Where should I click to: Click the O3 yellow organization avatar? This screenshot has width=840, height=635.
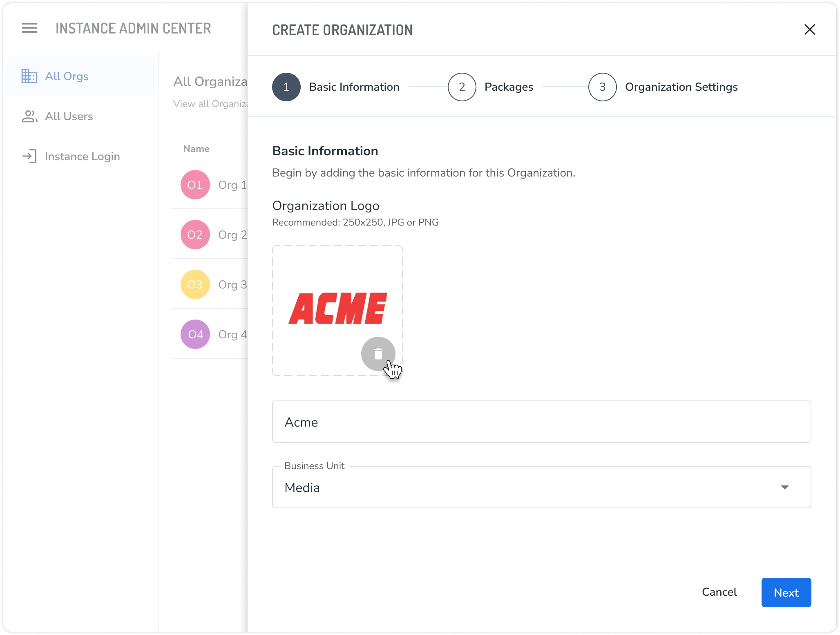click(x=195, y=284)
